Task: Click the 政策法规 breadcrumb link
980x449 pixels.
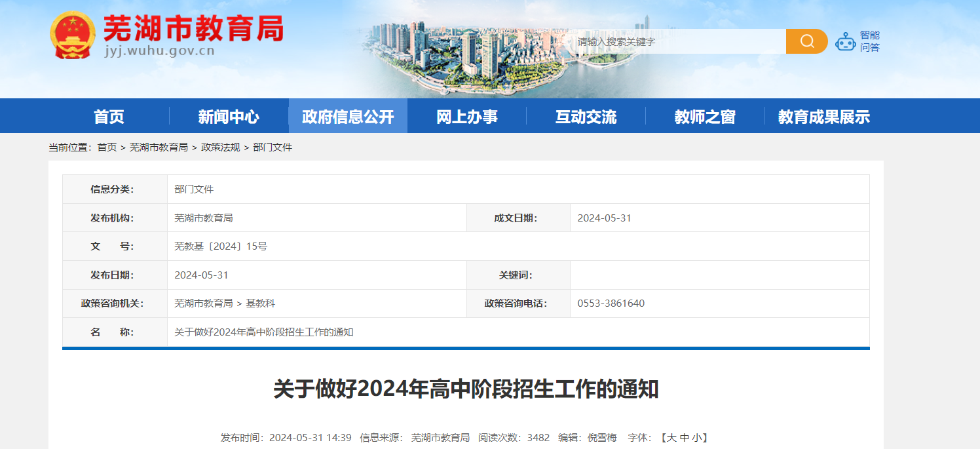Action: tap(220, 147)
